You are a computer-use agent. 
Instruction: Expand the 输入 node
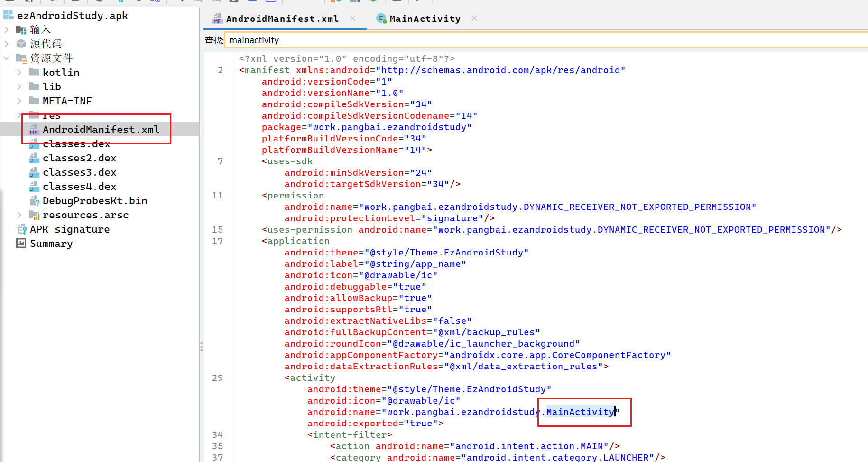point(7,29)
